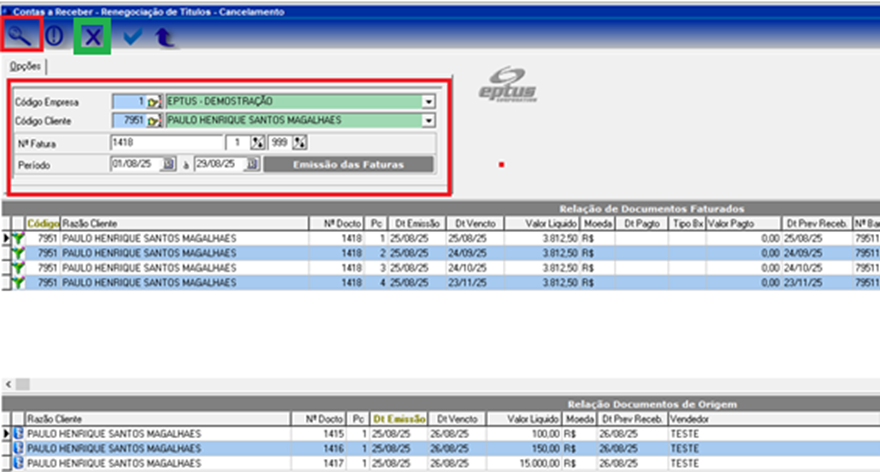Switch to the Opções tab
Image resolution: width=880 pixels, height=472 pixels.
(25, 66)
